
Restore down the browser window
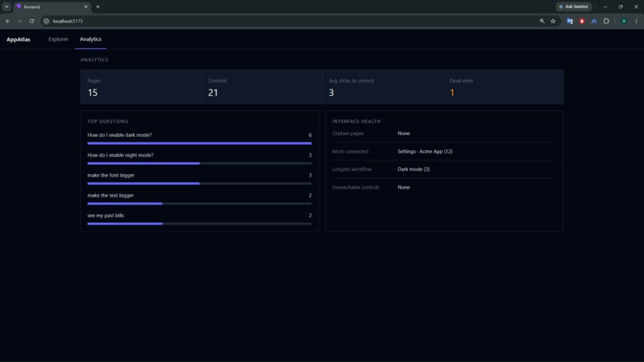click(x=621, y=6)
